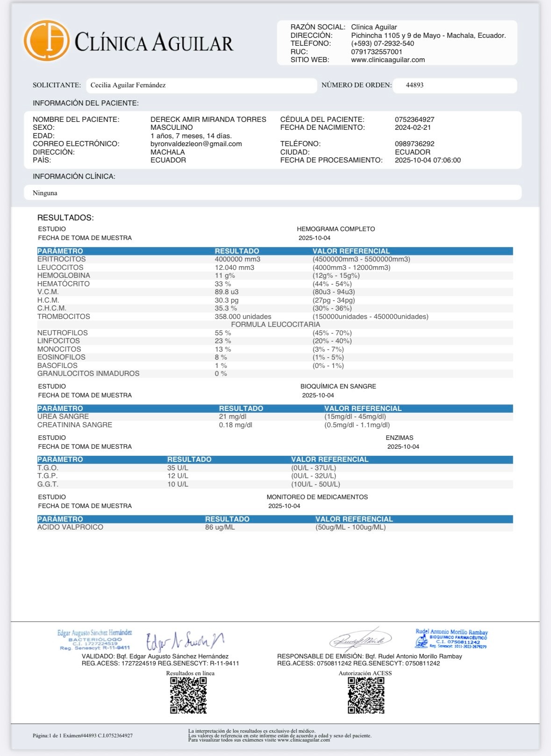Click the orange Clínica Aguilar logo emblem

46,41
